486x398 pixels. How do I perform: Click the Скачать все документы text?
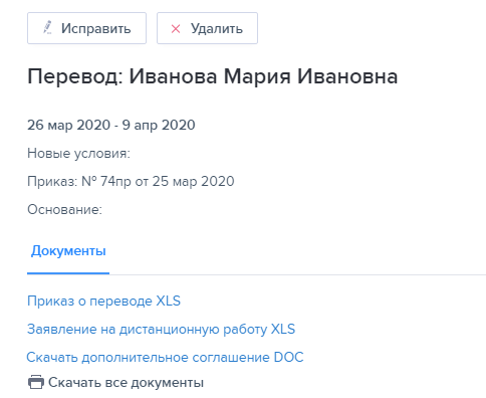[x=126, y=382]
